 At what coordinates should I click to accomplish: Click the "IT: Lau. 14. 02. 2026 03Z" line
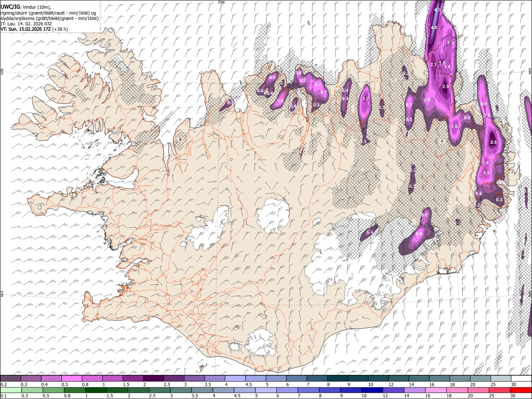coord(26,24)
